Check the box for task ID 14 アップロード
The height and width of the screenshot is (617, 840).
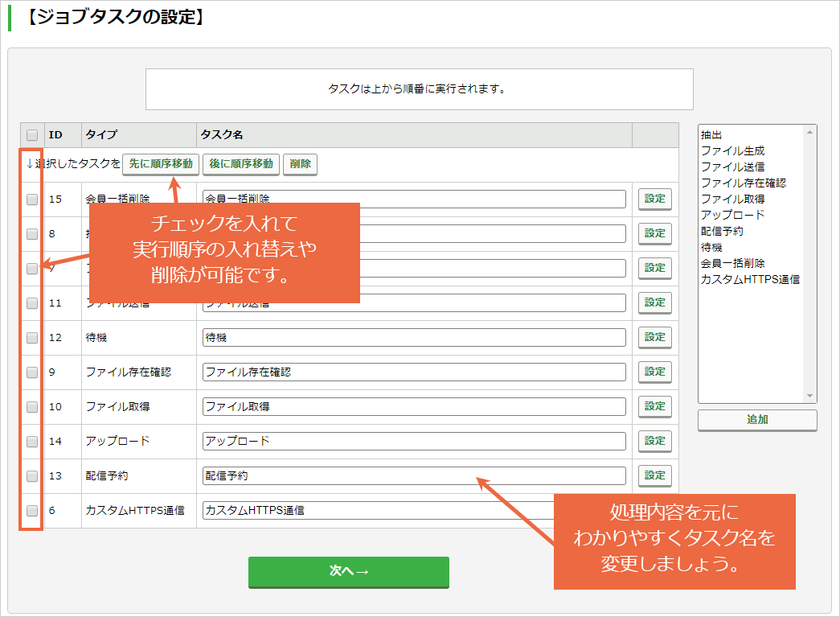(32, 441)
